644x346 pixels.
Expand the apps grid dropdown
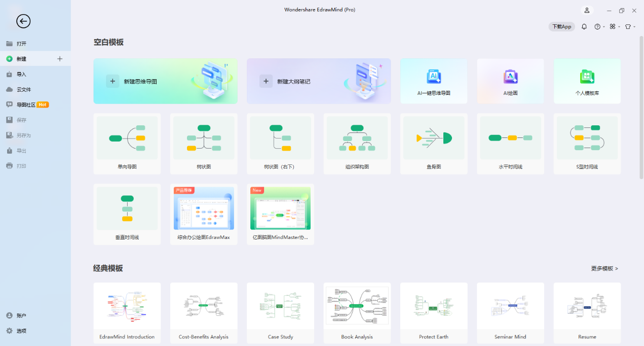pos(615,27)
